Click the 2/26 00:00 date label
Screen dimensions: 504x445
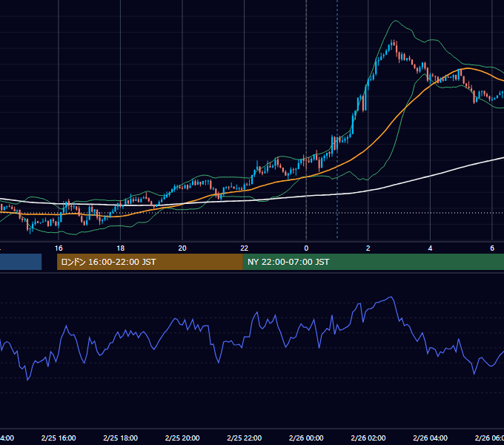click(x=306, y=438)
